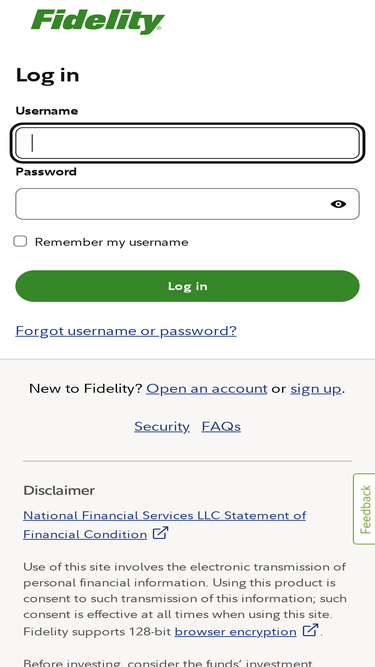Screen dimensions: 375x667
Task: Show password with the eye icon
Action: (x=338, y=204)
